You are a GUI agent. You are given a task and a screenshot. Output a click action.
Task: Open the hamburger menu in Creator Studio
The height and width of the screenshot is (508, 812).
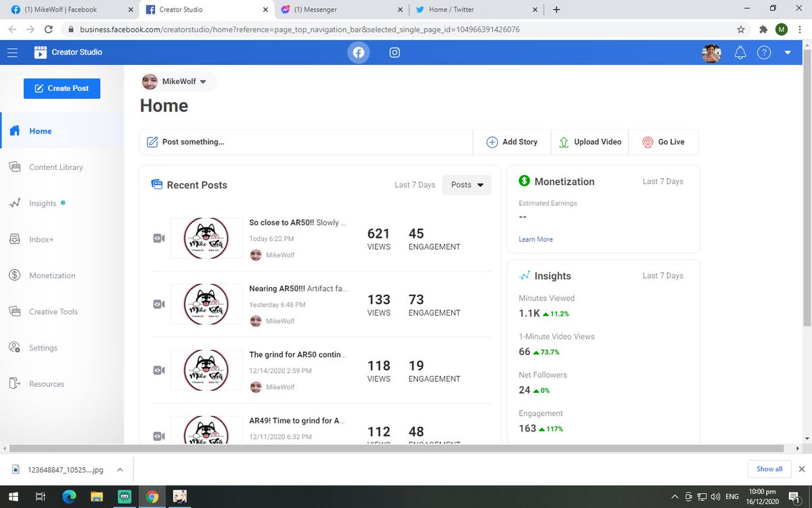tap(12, 52)
